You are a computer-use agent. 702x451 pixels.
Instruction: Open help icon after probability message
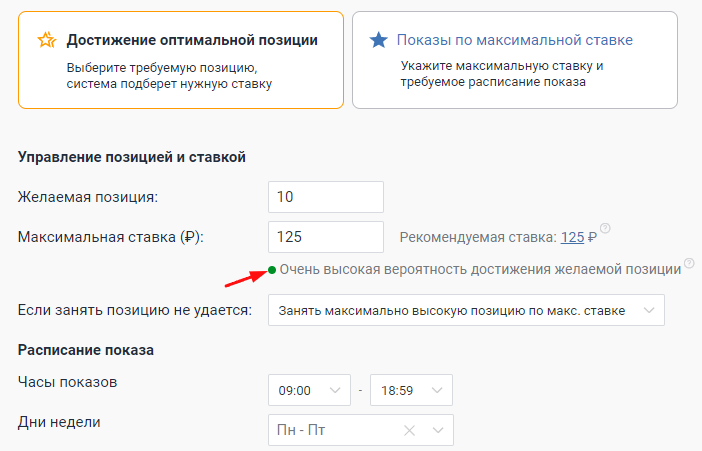click(x=688, y=266)
